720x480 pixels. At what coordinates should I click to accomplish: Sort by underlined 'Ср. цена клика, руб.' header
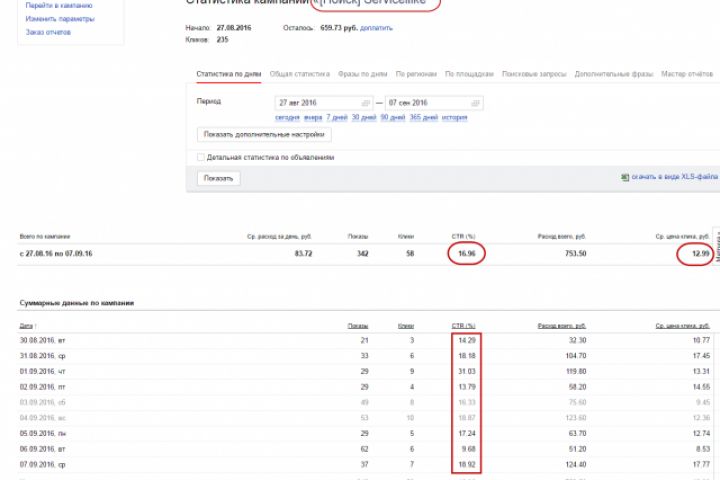[683, 326]
